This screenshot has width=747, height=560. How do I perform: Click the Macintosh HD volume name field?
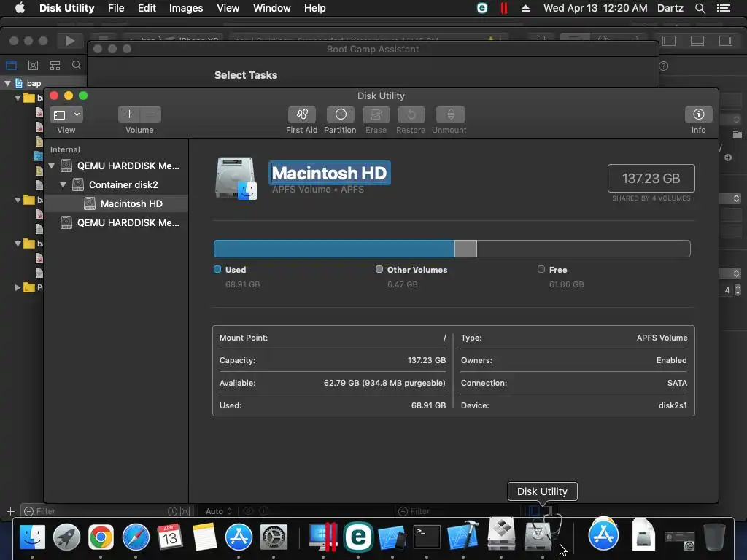(x=329, y=174)
